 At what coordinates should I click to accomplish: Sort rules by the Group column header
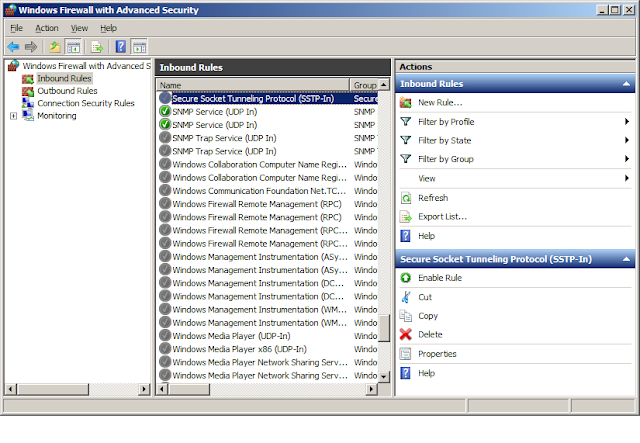coord(364,85)
